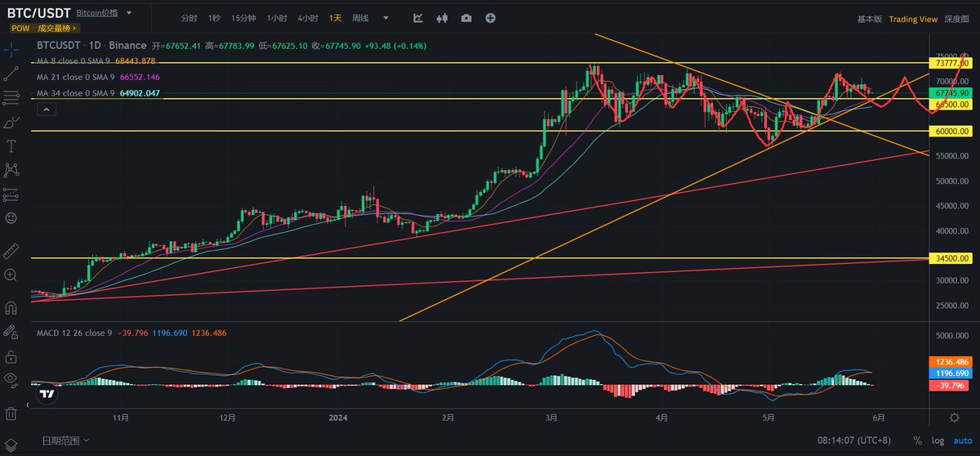
Task: Toggle log scale button
Action: [937, 441]
